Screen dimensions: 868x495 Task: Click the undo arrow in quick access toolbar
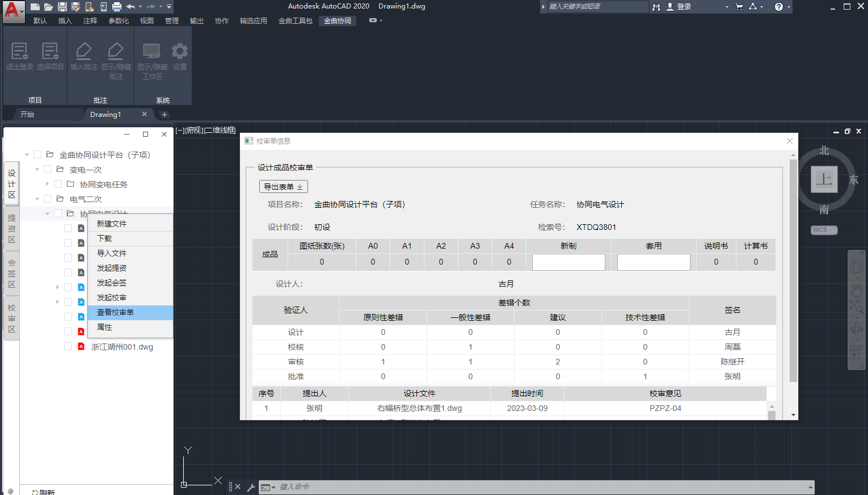pyautogui.click(x=130, y=7)
